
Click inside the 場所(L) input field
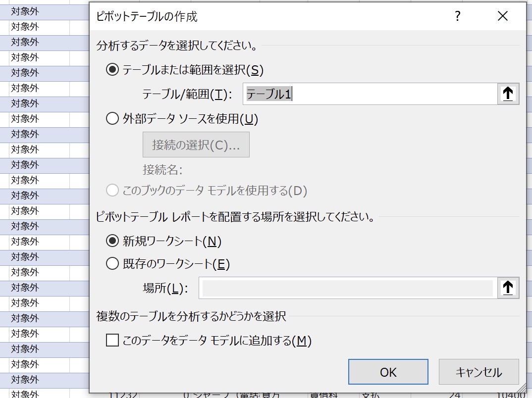(x=348, y=288)
